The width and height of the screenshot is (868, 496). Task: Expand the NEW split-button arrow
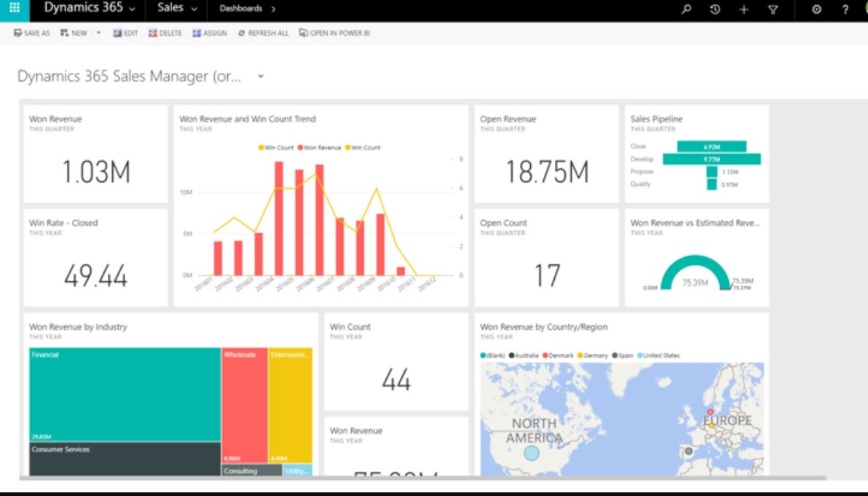(x=98, y=33)
